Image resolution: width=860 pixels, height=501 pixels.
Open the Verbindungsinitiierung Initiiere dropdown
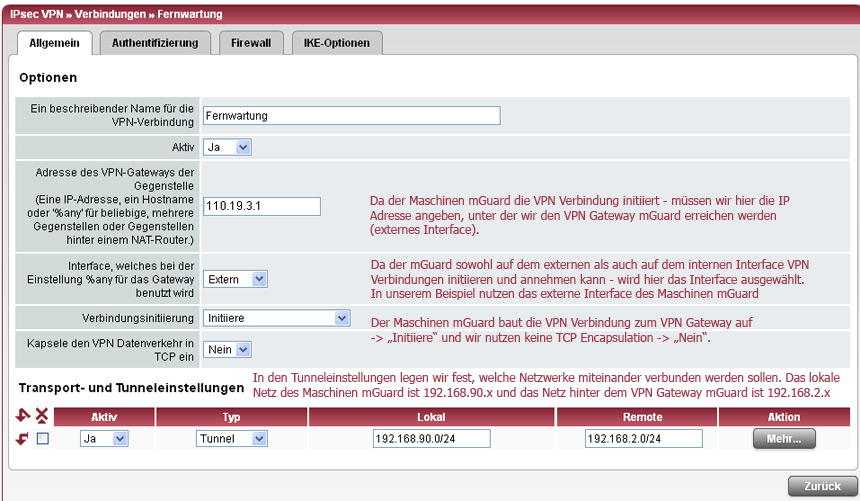click(x=276, y=318)
